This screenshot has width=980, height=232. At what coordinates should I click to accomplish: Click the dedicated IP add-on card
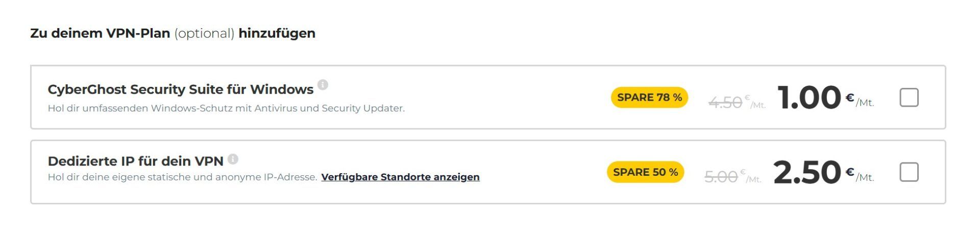[488, 172]
